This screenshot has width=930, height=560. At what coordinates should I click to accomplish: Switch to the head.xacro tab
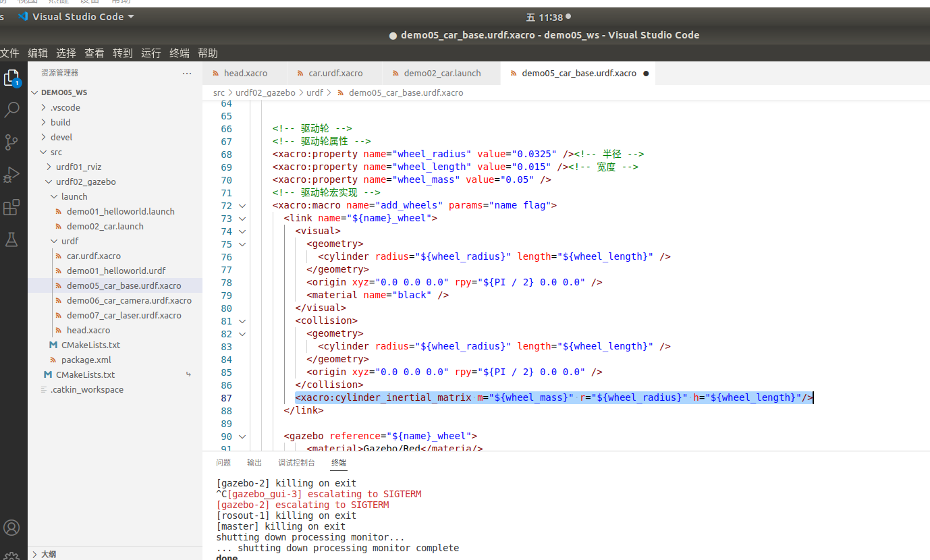pyautogui.click(x=245, y=73)
